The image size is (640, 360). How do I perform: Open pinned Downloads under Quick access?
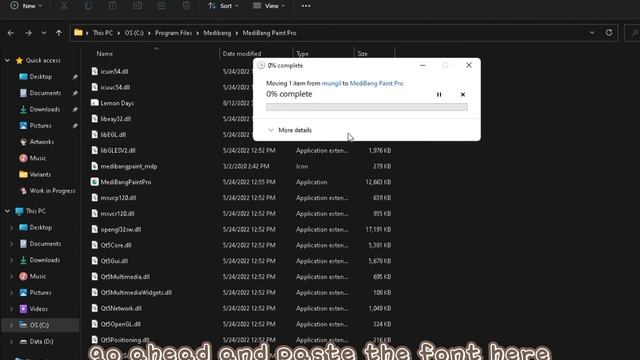click(x=44, y=109)
